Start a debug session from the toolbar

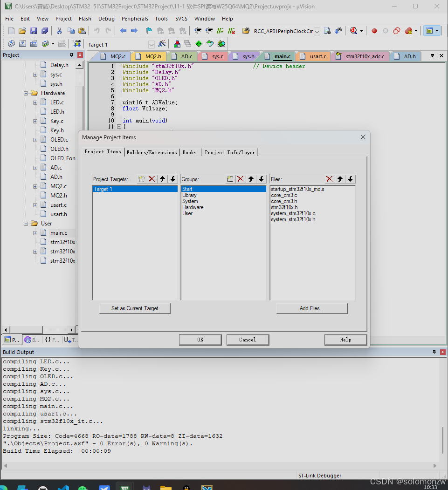[x=353, y=32]
